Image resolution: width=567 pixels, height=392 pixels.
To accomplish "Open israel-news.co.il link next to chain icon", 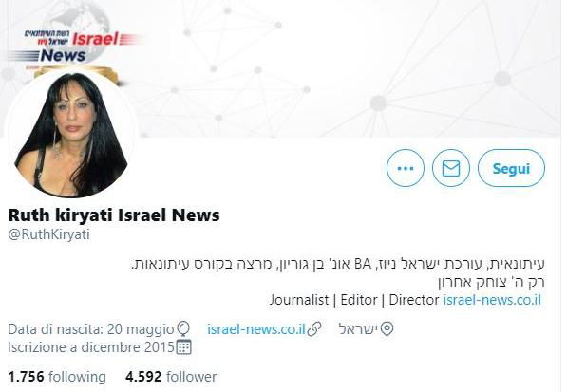I will (x=256, y=328).
